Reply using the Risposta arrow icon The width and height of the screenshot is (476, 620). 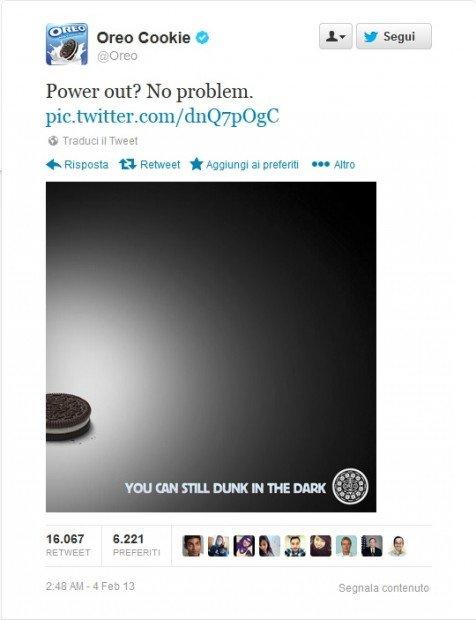54,164
